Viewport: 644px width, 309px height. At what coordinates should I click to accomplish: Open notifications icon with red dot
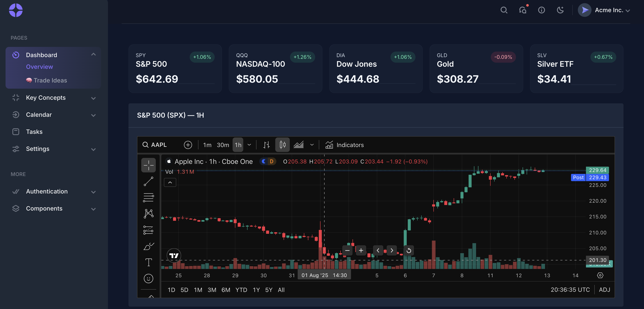(523, 10)
